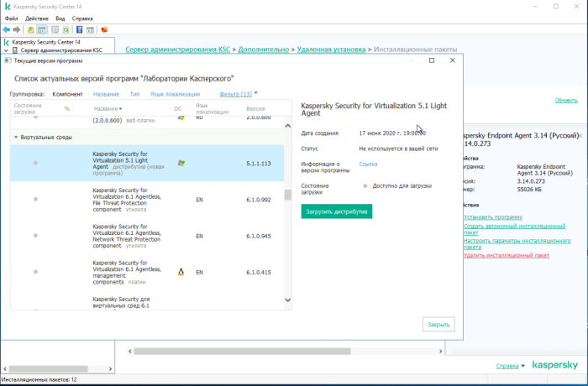588x386 pixels.
Task: Click the Версия column header
Action: 255,109
